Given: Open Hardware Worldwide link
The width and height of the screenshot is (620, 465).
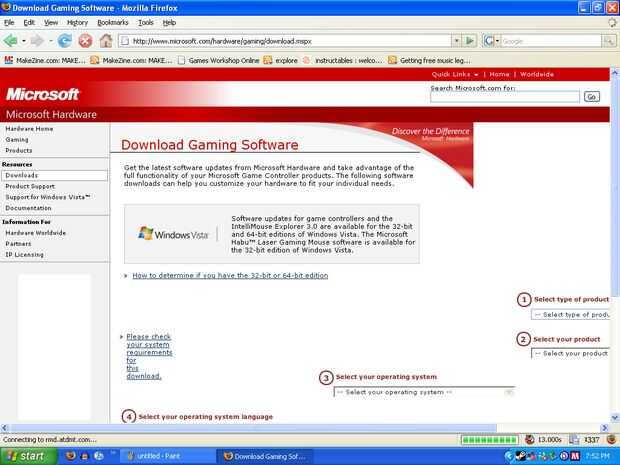Looking at the screenshot, I should click(x=36, y=233).
